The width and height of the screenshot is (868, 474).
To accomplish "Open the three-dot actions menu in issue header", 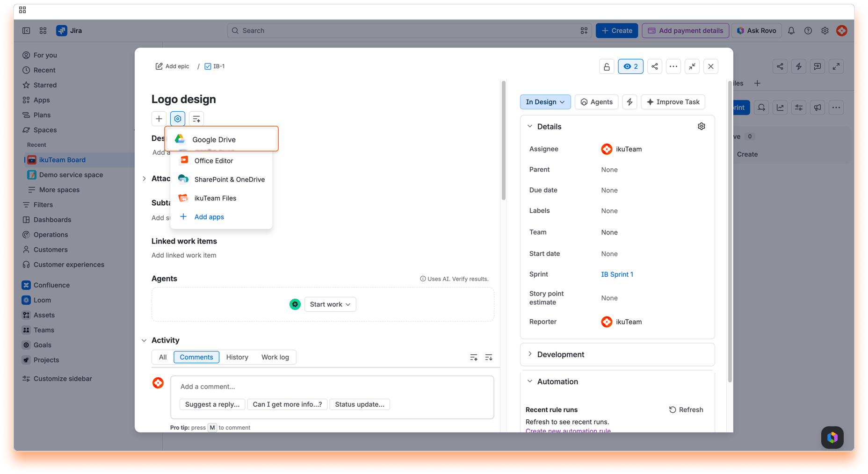I will pyautogui.click(x=673, y=66).
